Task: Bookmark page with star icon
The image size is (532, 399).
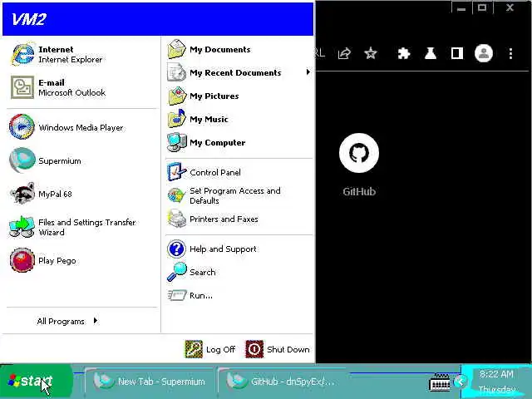Action: [371, 53]
